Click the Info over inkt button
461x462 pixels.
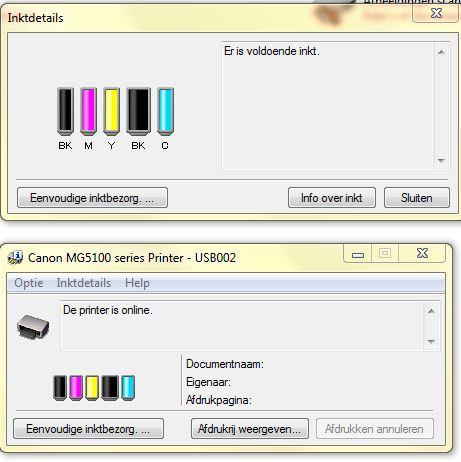[x=332, y=198]
